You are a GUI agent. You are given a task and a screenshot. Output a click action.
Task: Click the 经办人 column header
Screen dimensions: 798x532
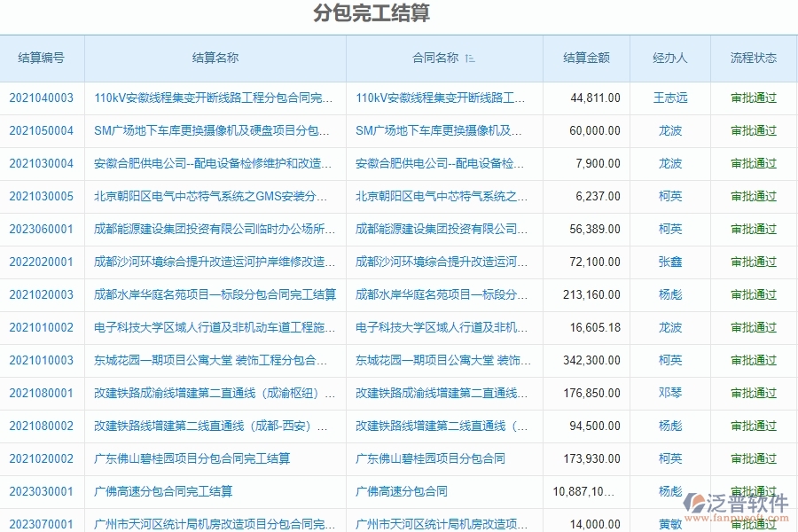tap(669, 59)
